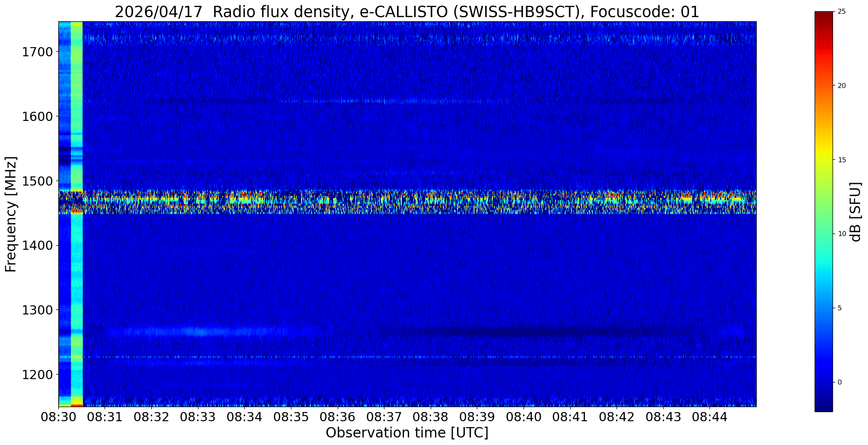Select the 08:39 time tick label
Image resolution: width=868 pixels, height=445 pixels.
pos(477,417)
